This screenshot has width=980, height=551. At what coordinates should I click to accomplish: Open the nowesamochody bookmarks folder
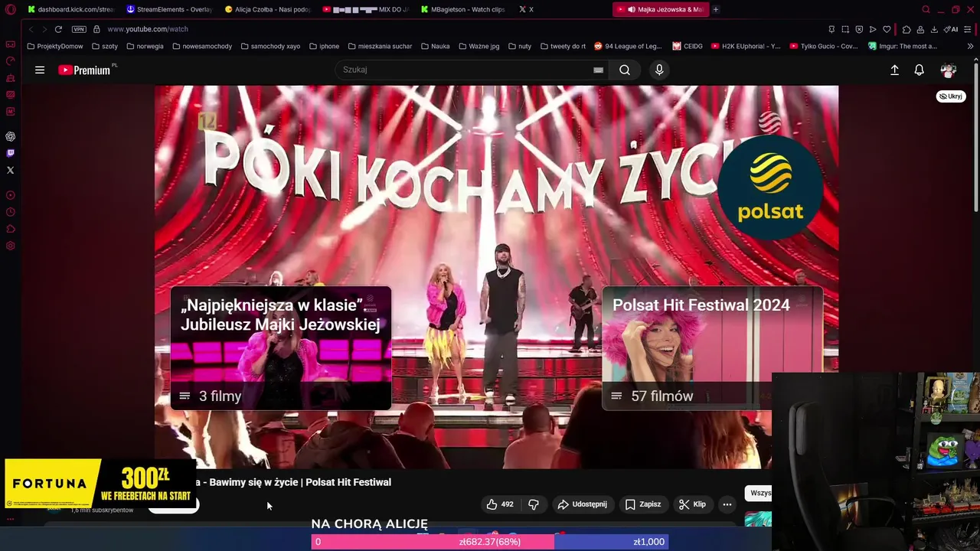[x=202, y=46]
